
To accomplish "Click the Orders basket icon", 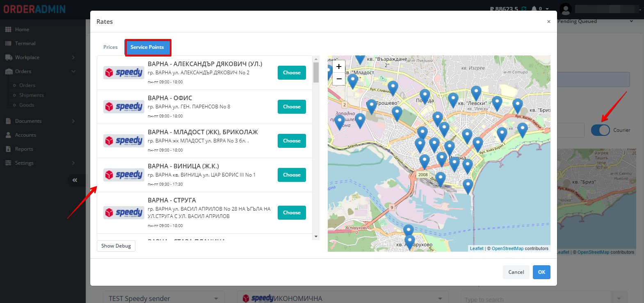I will pos(9,71).
